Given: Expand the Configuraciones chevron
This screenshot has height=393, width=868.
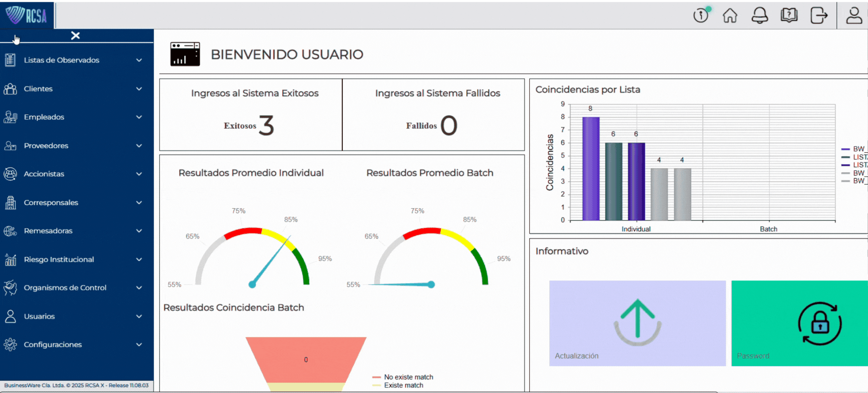Looking at the screenshot, I should point(139,345).
